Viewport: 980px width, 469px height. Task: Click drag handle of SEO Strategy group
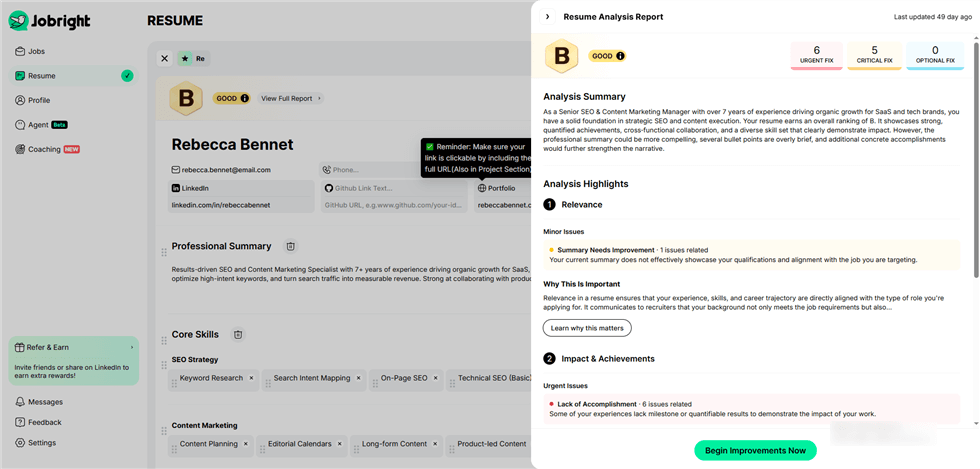[x=164, y=364]
